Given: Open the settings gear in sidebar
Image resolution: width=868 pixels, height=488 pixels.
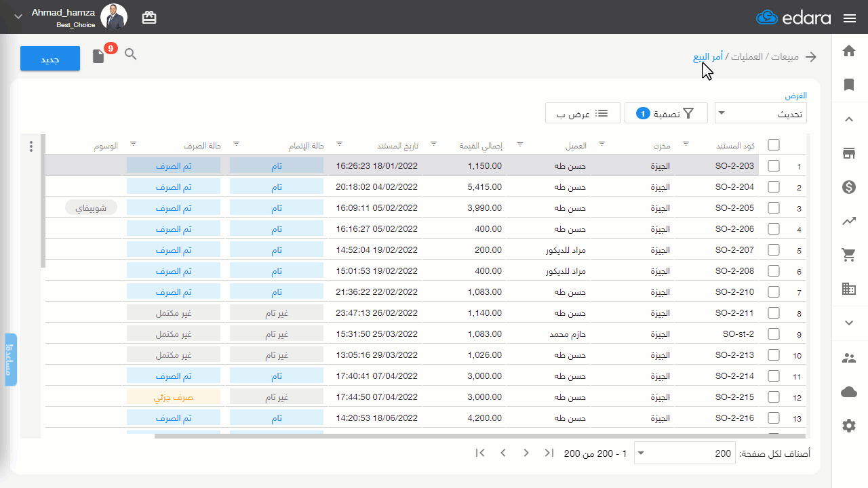Looking at the screenshot, I should pos(849,426).
